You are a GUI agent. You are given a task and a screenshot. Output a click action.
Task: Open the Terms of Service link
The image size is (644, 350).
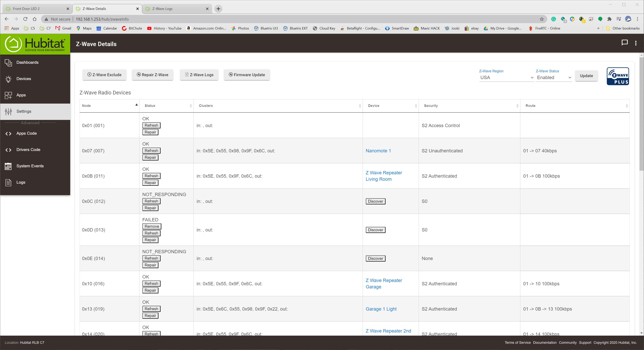517,343
